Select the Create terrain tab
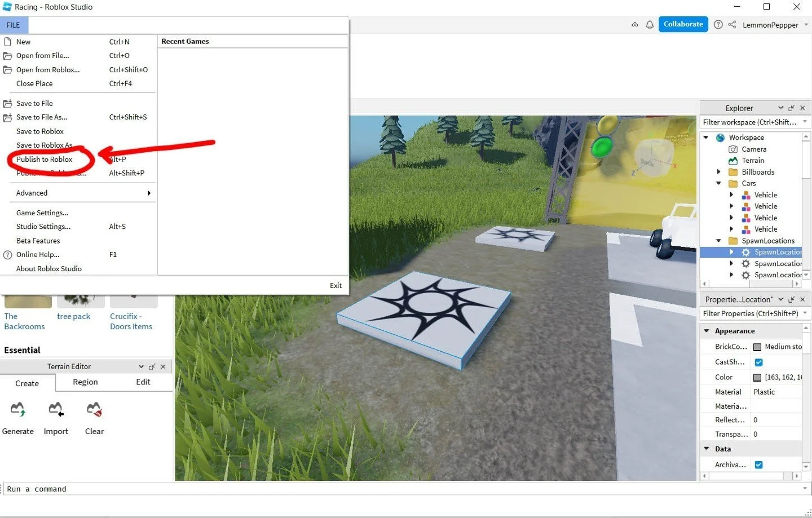The height and width of the screenshot is (518, 812). pyautogui.click(x=27, y=383)
